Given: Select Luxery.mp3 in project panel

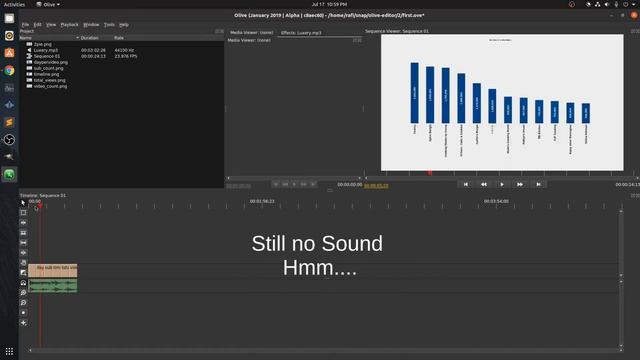Looking at the screenshot, I should [x=46, y=50].
